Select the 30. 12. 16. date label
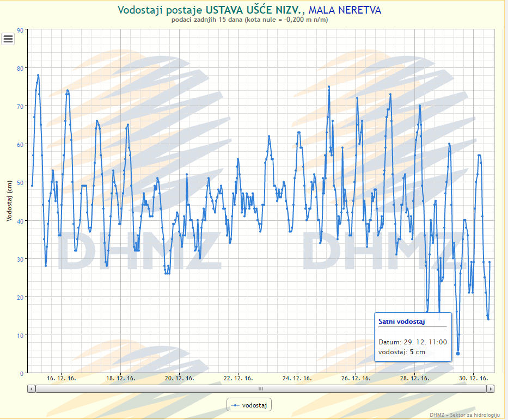Image resolution: width=508 pixels, height=420 pixels. point(473,378)
